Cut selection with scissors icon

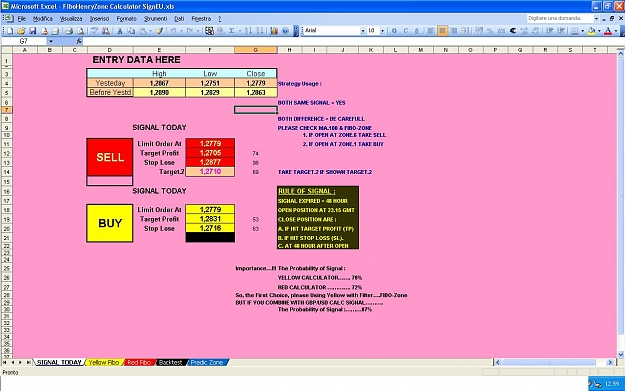point(119,31)
